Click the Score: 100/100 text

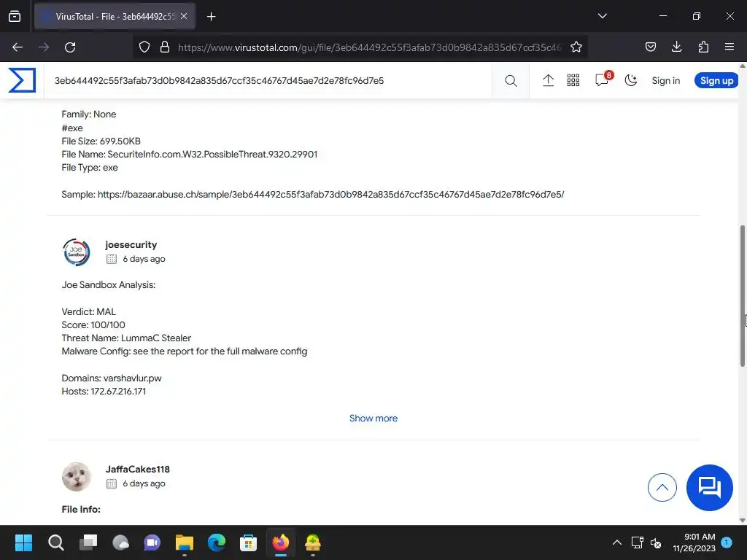[x=93, y=324]
